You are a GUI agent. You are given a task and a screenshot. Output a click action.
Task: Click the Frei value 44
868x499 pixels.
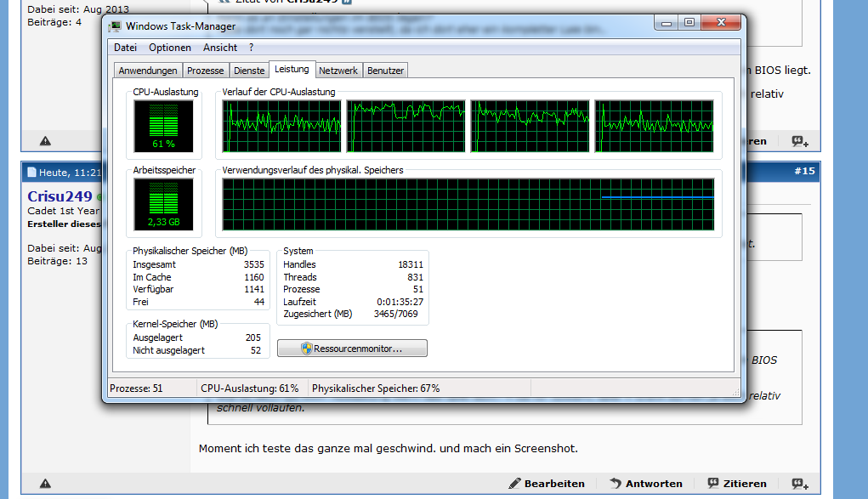click(259, 302)
